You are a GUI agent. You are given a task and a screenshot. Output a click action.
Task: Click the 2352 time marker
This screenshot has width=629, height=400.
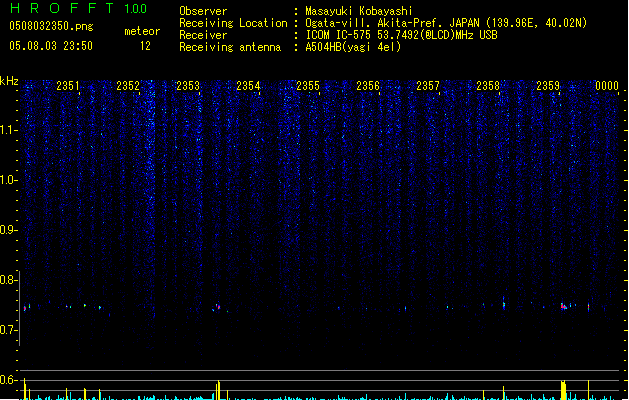tap(128, 86)
